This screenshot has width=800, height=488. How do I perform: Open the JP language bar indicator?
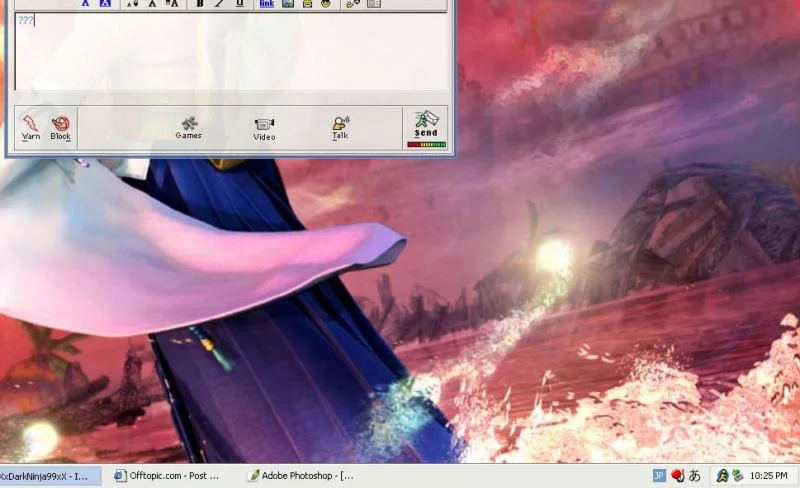659,476
